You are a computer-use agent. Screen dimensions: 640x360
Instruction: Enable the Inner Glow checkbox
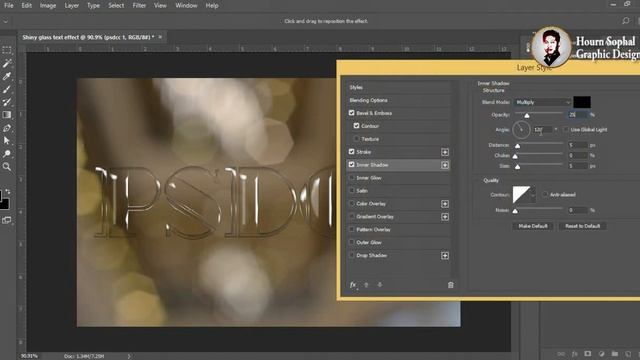[x=351, y=178]
